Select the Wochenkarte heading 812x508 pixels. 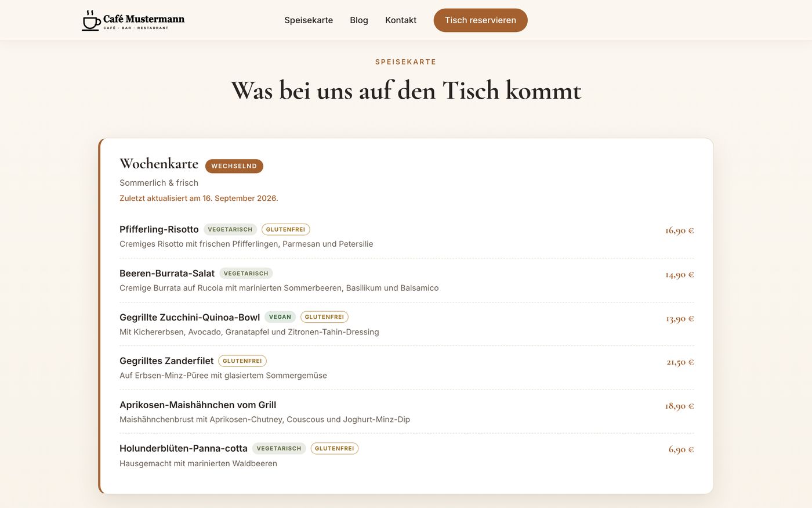point(159,164)
